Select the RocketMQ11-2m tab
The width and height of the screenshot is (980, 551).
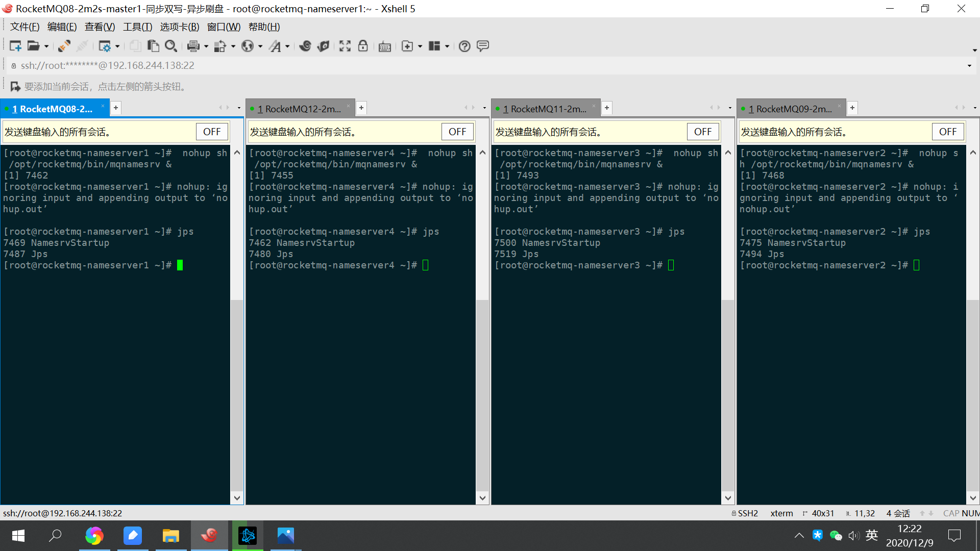point(545,109)
